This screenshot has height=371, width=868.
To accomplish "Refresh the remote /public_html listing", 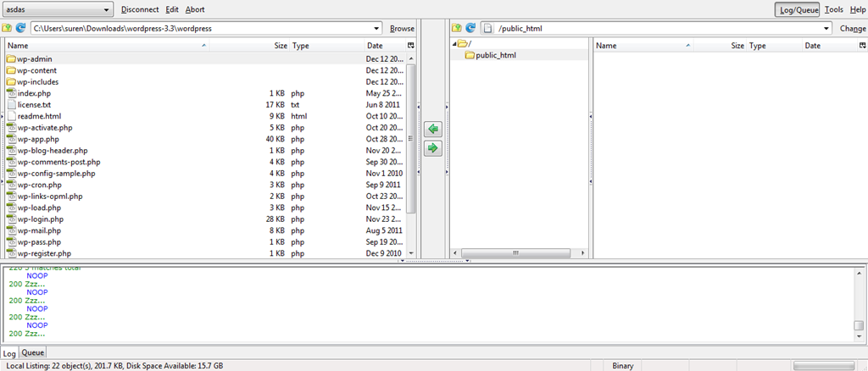I will coord(470,28).
